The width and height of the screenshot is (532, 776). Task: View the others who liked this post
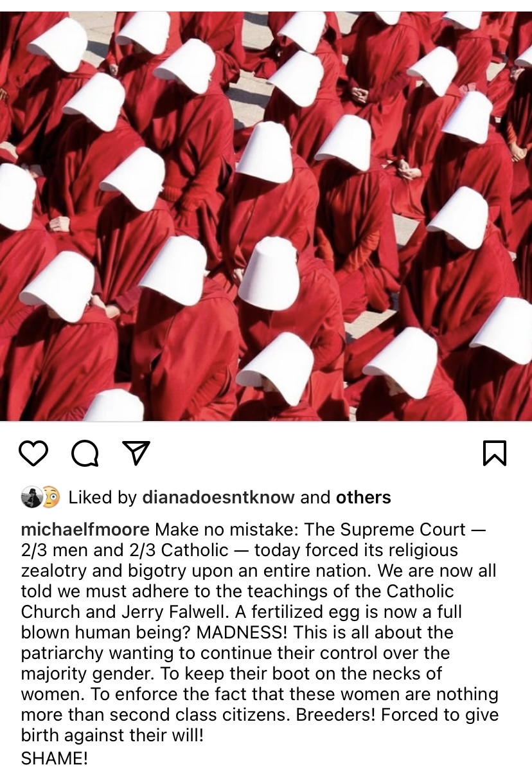coord(363,497)
